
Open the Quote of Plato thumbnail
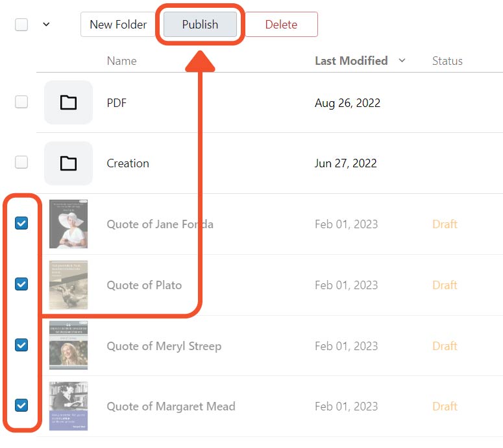(68, 285)
